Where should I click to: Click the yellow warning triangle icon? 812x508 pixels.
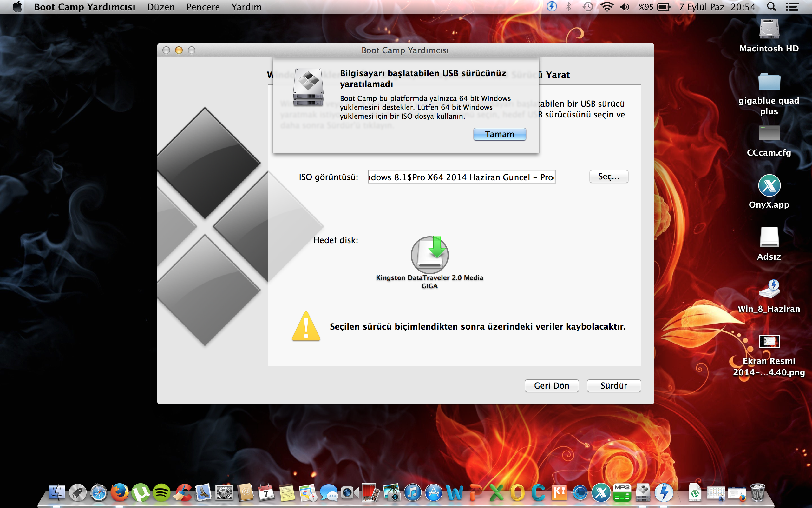tap(306, 326)
